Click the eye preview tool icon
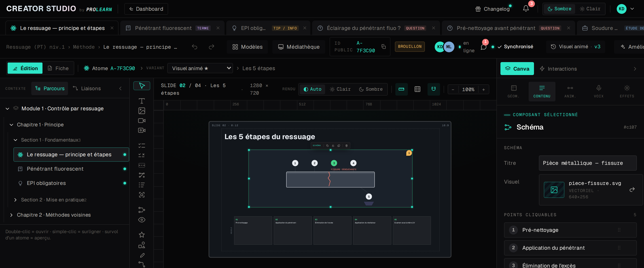 tap(142, 220)
